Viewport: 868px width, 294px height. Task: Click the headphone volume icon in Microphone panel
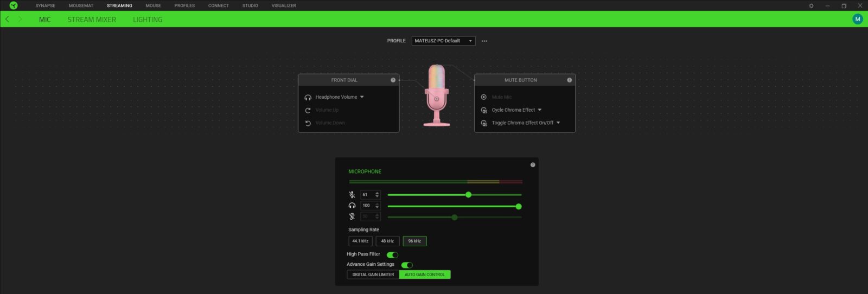click(352, 206)
